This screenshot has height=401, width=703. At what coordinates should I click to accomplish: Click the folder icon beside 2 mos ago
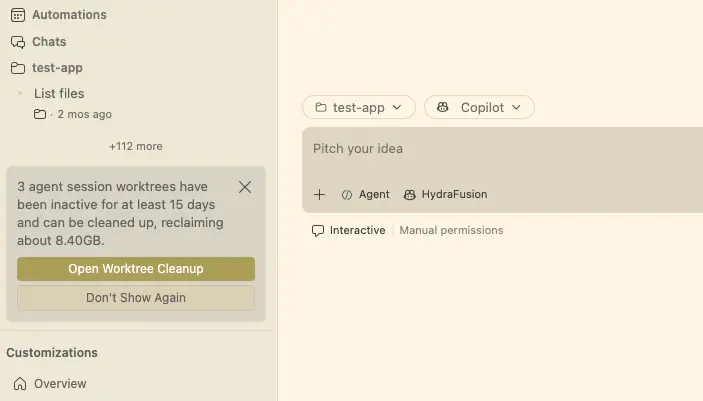click(40, 114)
